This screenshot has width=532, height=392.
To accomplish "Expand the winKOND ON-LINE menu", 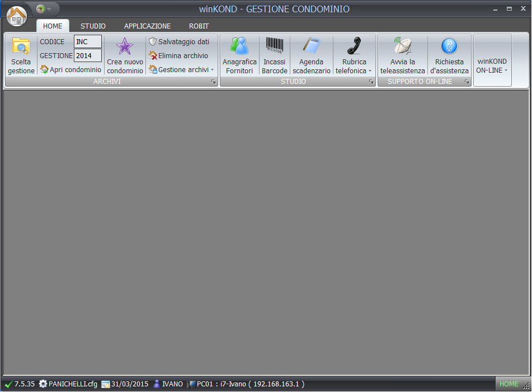I will pos(492,66).
